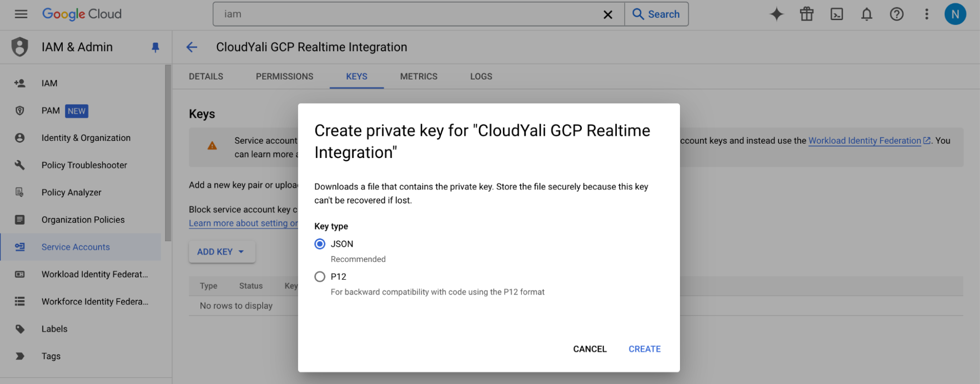
Task: Unpin IAM & Admin with the pin icon
Action: coord(155,48)
